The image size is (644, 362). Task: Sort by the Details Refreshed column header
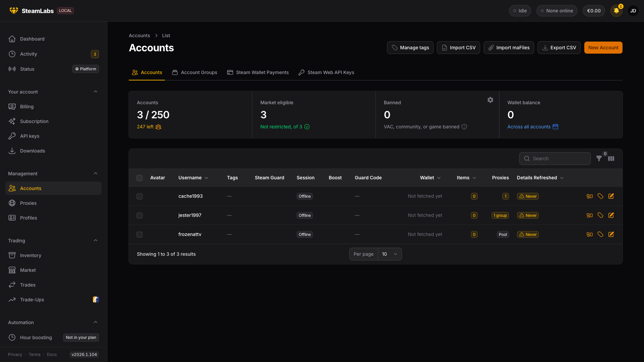[540, 178]
